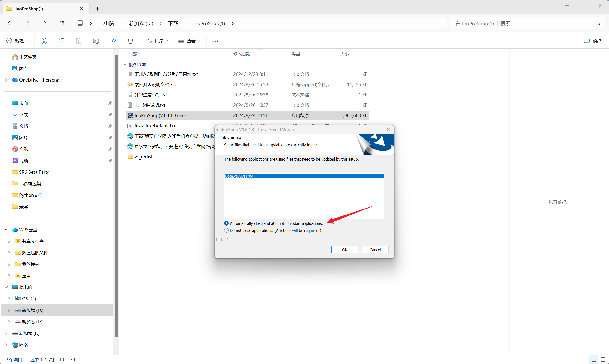Click the Copy icon in toolbar
The width and height of the screenshot is (609, 364).
coord(61,41)
